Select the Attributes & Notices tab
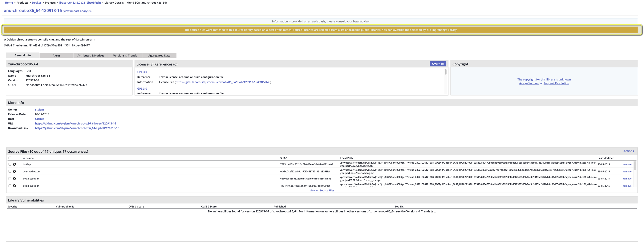 click(91, 56)
